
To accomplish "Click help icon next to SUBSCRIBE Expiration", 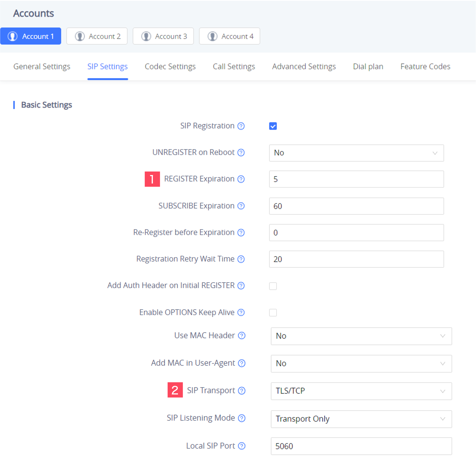I will (241, 206).
